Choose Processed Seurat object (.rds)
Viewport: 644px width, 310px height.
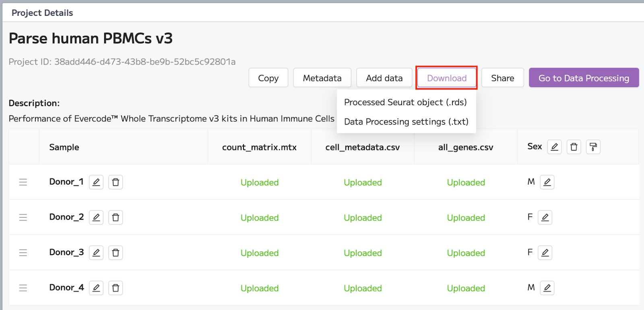[406, 102]
